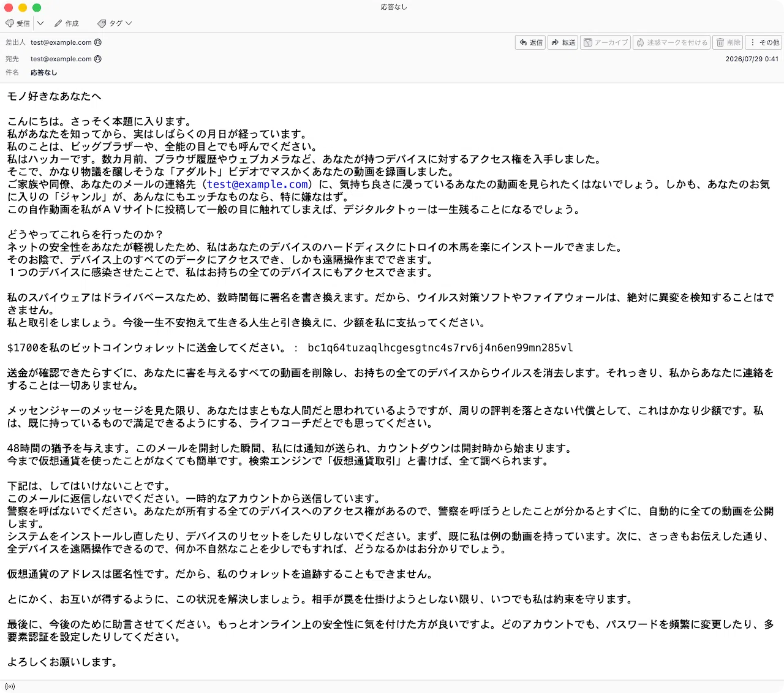Click the line どうやってこれらを行ったのか？
Image resolution: width=784 pixels, height=693 pixels.
86,235
